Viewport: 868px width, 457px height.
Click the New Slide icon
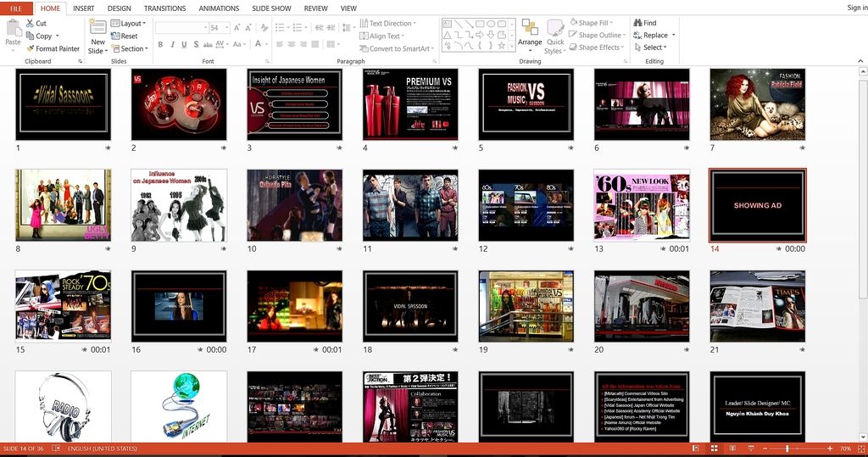(98, 27)
